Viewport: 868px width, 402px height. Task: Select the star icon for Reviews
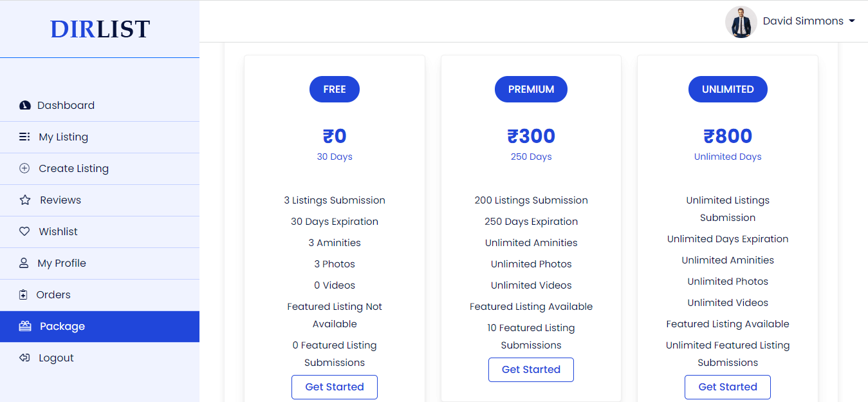[24, 200]
